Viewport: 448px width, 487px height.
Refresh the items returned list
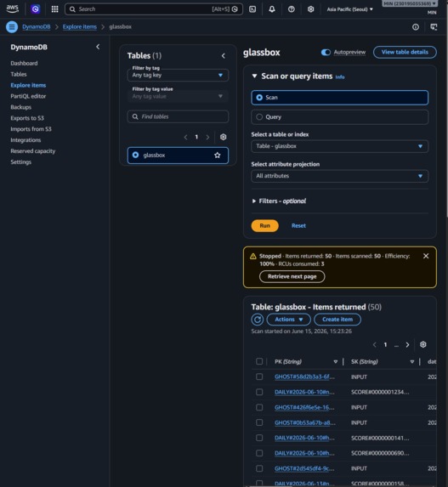258,320
